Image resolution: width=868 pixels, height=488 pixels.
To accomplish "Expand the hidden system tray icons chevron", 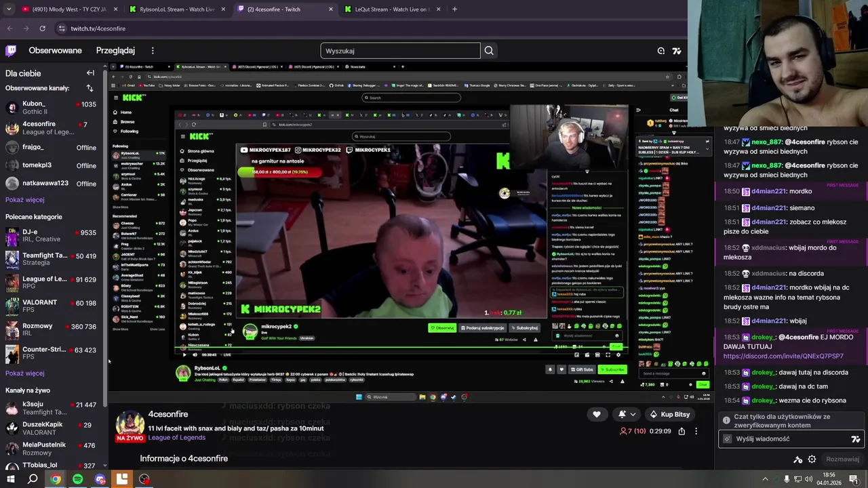I will (x=766, y=479).
